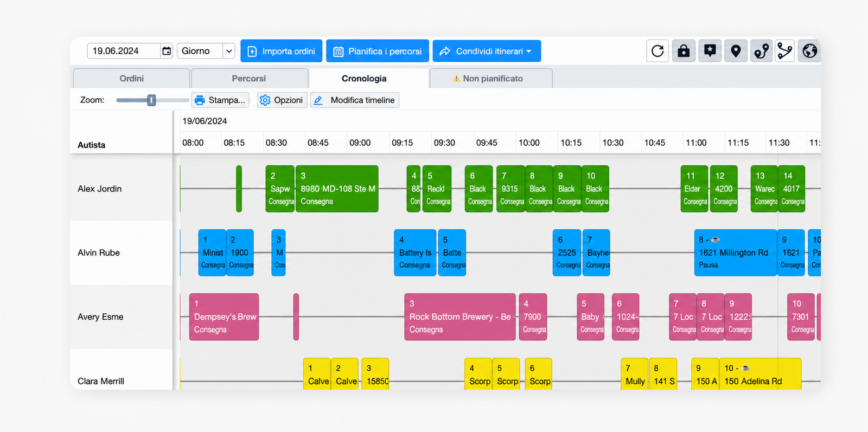
Task: Click the 19/06/2024 timeline date label
Action: 205,121
